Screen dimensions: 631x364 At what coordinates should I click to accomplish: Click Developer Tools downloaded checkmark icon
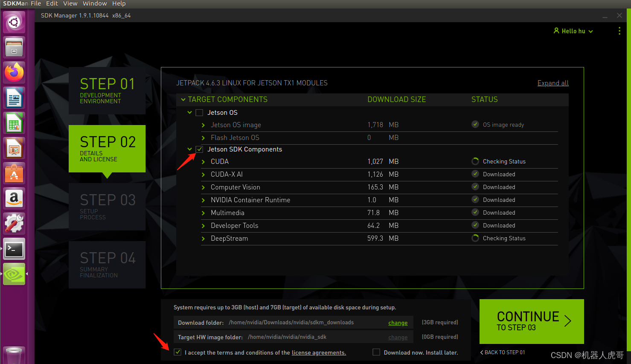click(x=475, y=225)
